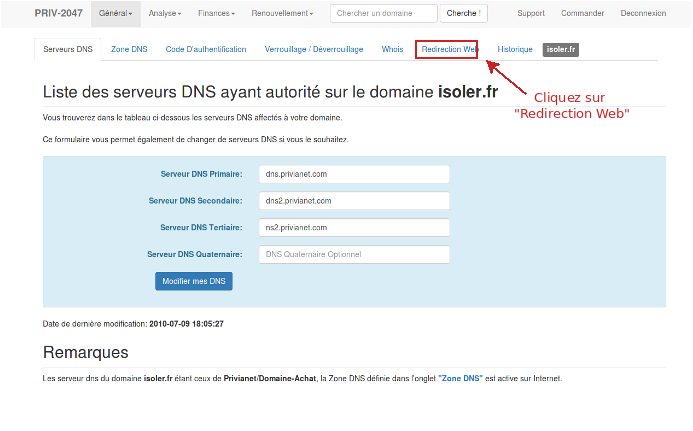This screenshot has width=693, height=431.
Task: Edit the Serveur DNS Tertiaire field
Action: [354, 228]
